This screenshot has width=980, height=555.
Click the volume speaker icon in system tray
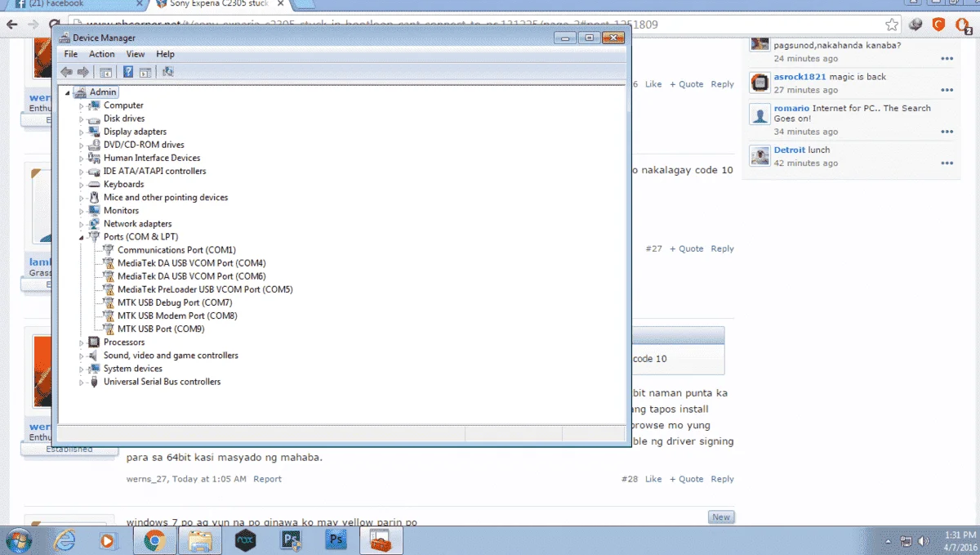(x=924, y=541)
